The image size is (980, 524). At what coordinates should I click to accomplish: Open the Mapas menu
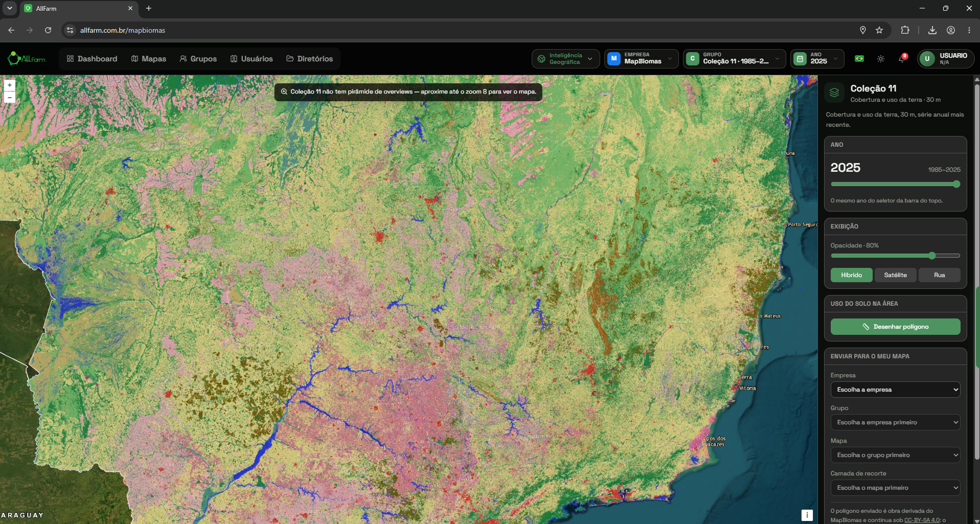[149, 59]
